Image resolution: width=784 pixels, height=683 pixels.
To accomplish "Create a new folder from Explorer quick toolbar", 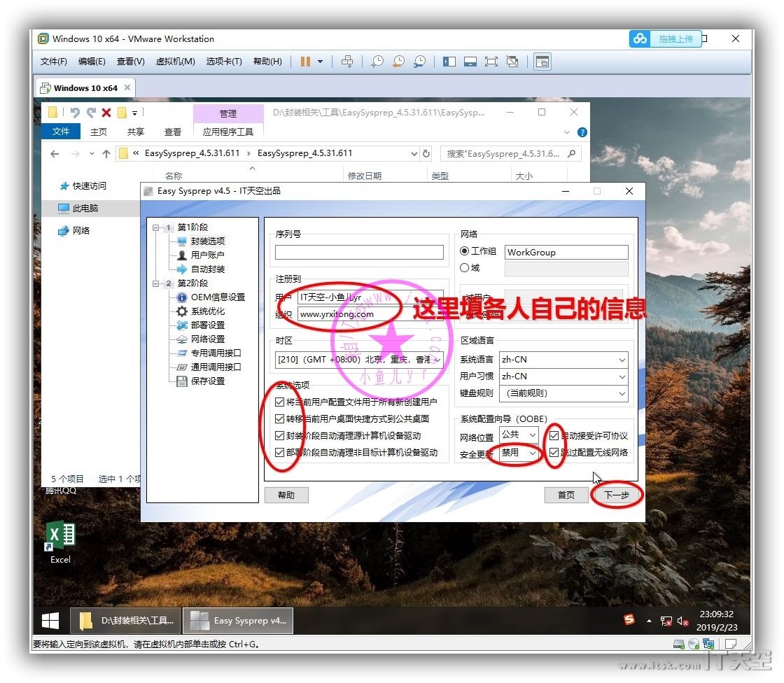I will [122, 113].
